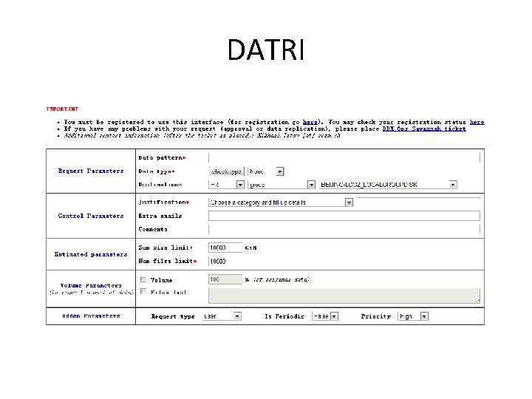Open DDM Ops Savannah ticket link
Screen dimensions: 532x399
point(424,129)
